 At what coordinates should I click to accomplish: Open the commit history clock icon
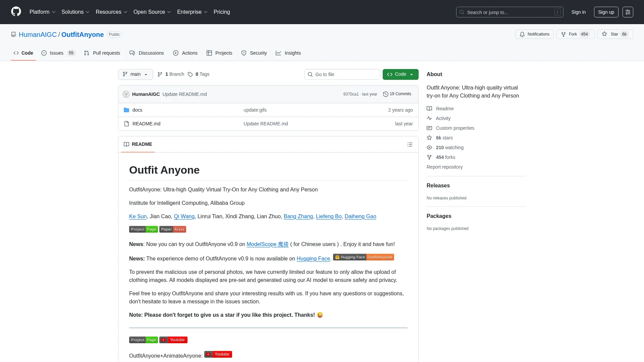pyautogui.click(x=386, y=94)
